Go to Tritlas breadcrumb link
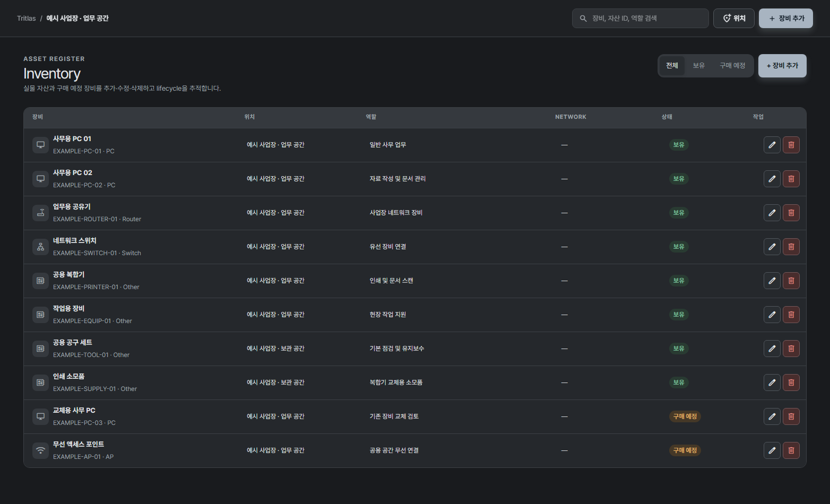The width and height of the screenshot is (830, 504). 26,19
